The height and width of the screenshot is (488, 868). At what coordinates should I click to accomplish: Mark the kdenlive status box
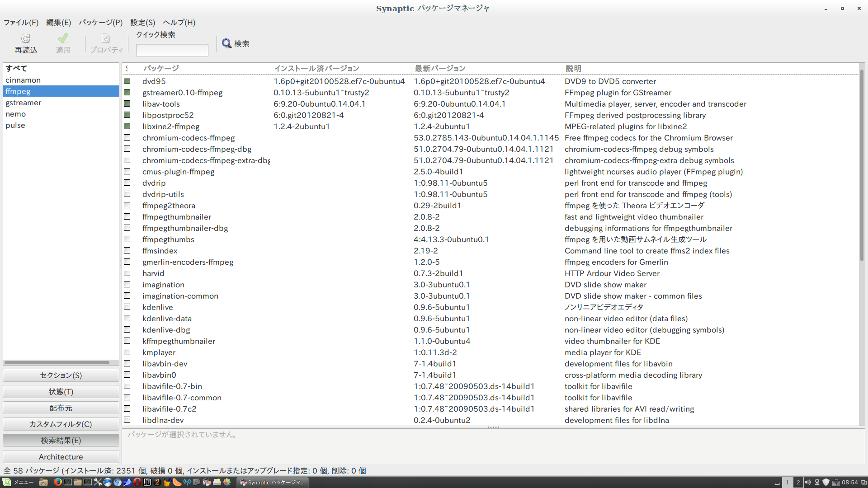[127, 307]
